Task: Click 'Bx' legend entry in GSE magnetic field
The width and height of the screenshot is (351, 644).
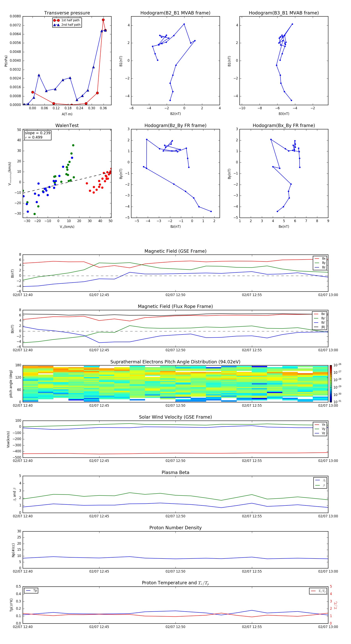Action: pyautogui.click(x=320, y=259)
